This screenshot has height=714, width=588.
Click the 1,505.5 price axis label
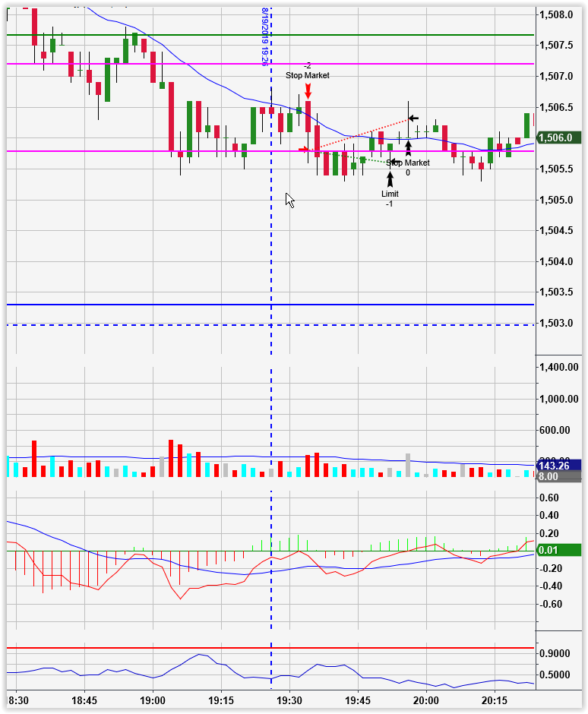556,169
